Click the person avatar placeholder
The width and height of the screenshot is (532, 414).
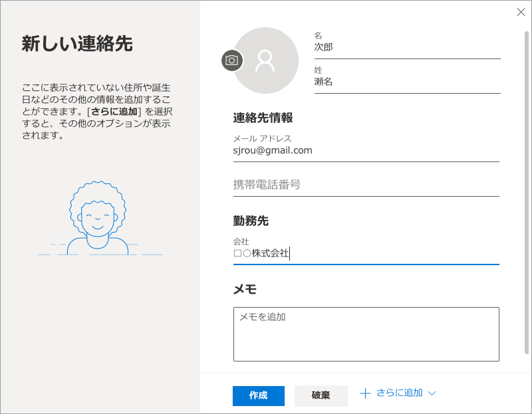pyautogui.click(x=266, y=60)
